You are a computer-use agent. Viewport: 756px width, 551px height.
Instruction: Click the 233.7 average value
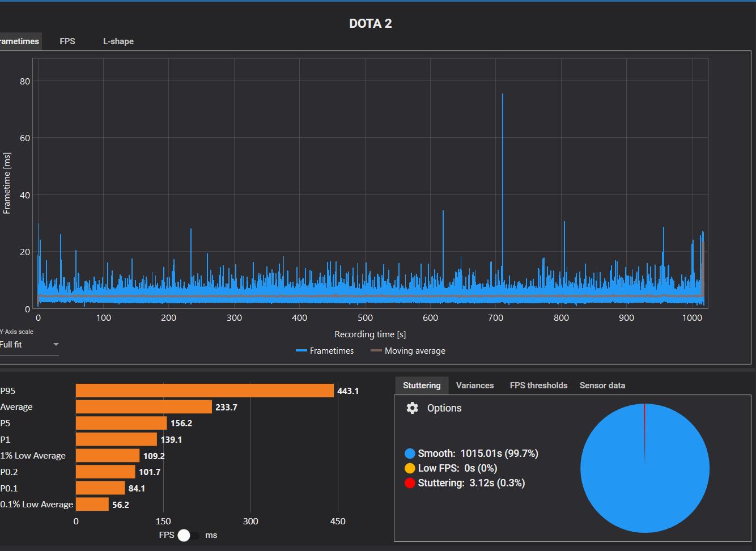pos(226,408)
